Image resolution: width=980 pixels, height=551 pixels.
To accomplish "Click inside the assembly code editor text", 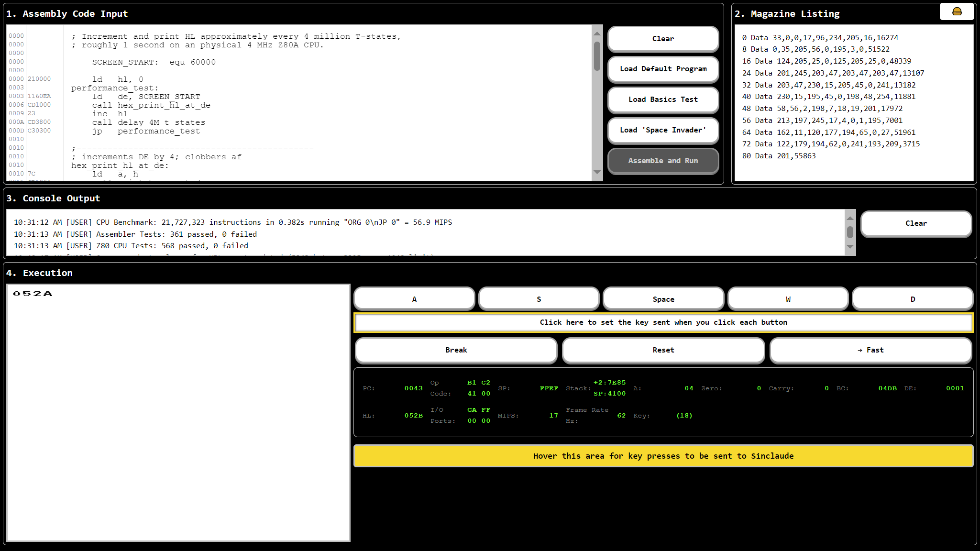I will pos(239,105).
